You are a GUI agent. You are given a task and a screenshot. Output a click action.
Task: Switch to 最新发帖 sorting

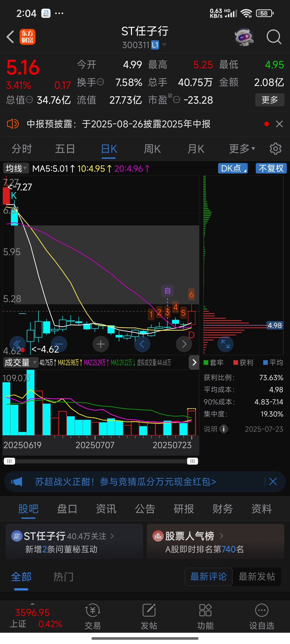tap(257, 577)
